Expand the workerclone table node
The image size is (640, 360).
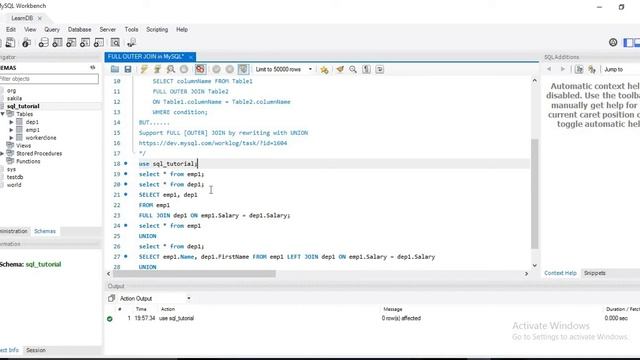pyautogui.click(x=11, y=138)
